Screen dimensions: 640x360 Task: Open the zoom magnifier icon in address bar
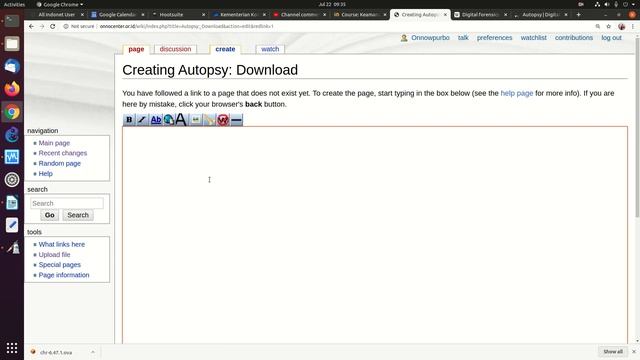[598, 26]
